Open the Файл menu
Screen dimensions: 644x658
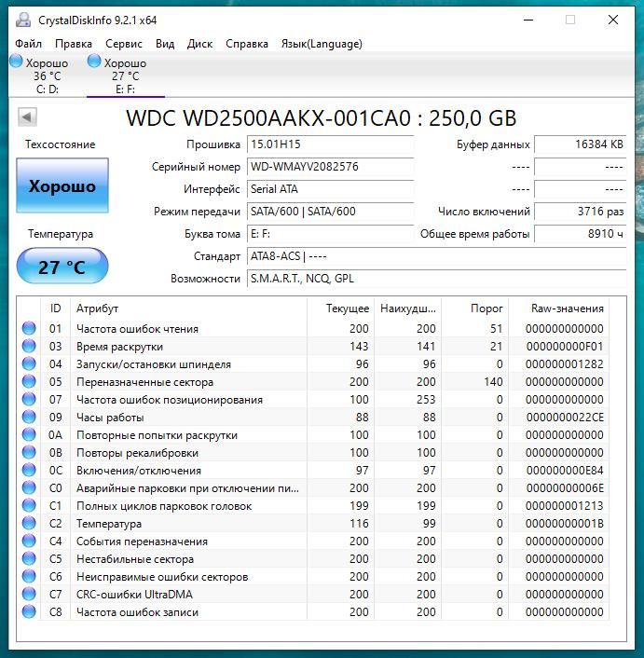[x=29, y=44]
